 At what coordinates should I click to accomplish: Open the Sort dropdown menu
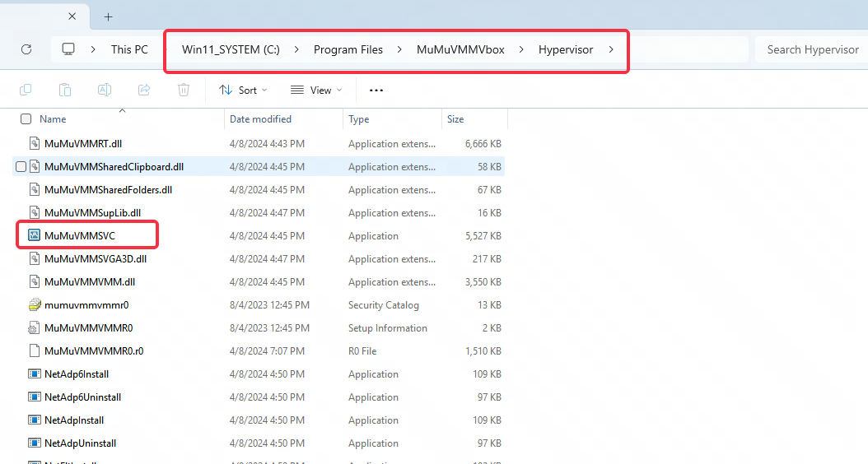(x=238, y=90)
